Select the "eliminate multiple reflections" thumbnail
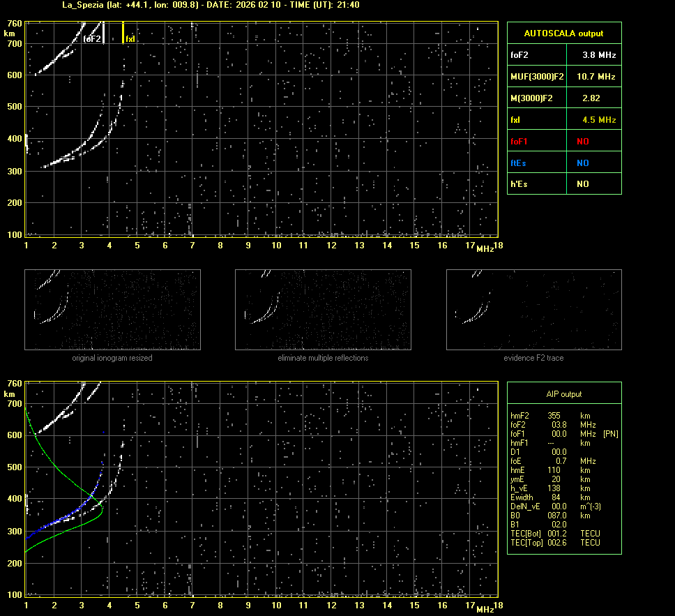 pos(323,310)
